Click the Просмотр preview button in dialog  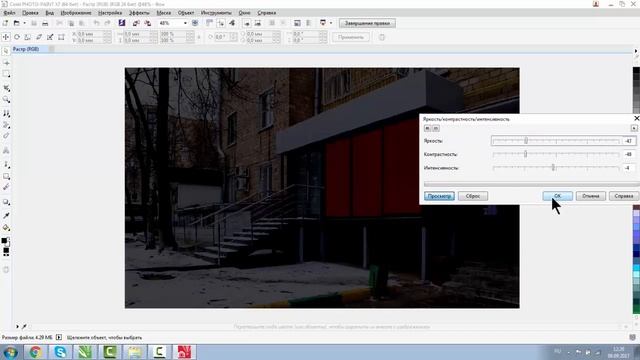coord(439,196)
